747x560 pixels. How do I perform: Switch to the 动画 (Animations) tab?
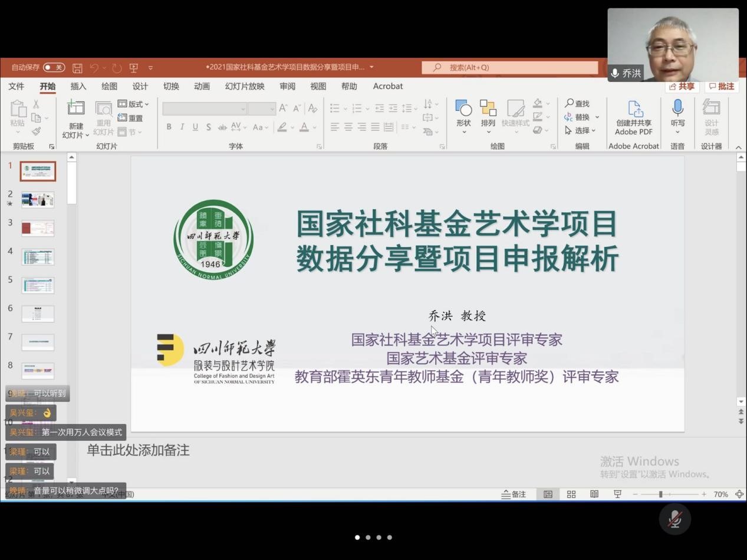tap(202, 86)
